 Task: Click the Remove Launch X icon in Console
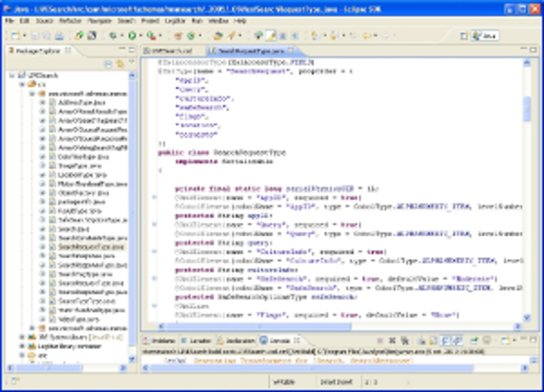[x=392, y=341]
